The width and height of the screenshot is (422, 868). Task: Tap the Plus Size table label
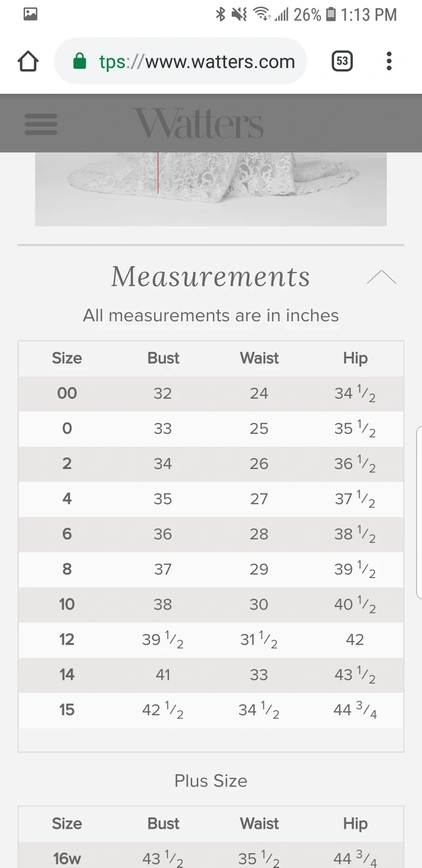[211, 781]
